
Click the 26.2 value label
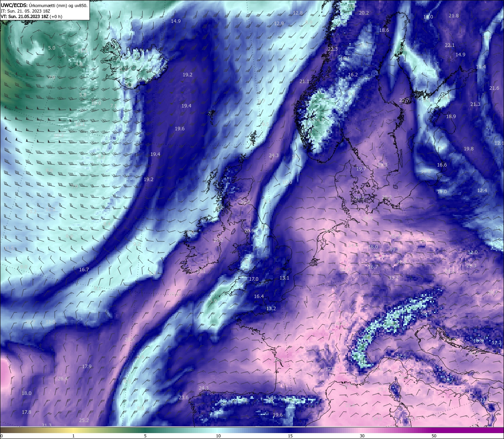click(387, 198)
